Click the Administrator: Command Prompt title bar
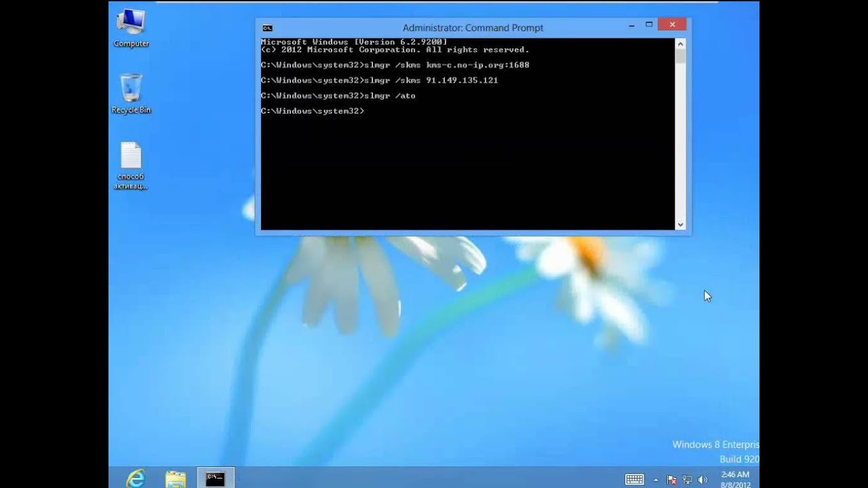The width and height of the screenshot is (868, 488). [x=473, y=28]
